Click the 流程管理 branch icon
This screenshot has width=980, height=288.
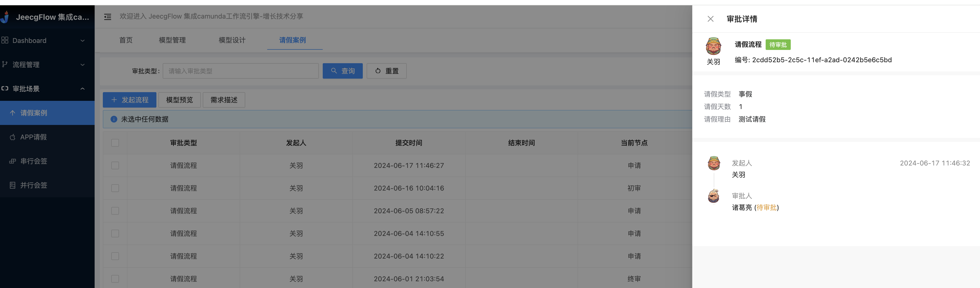[x=5, y=64]
